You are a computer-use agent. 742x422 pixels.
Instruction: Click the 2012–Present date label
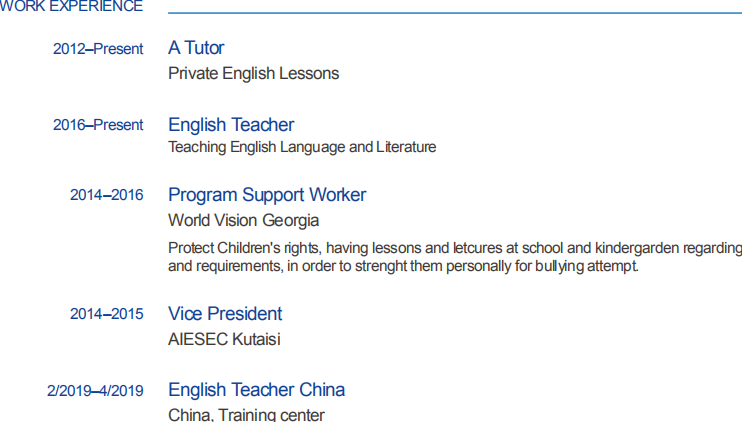98,49
